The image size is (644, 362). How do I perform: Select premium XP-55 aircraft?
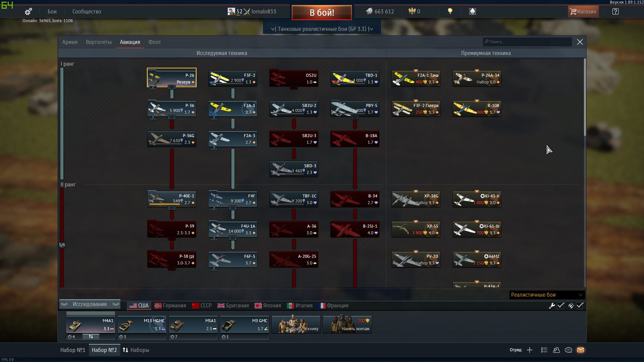coord(416,229)
